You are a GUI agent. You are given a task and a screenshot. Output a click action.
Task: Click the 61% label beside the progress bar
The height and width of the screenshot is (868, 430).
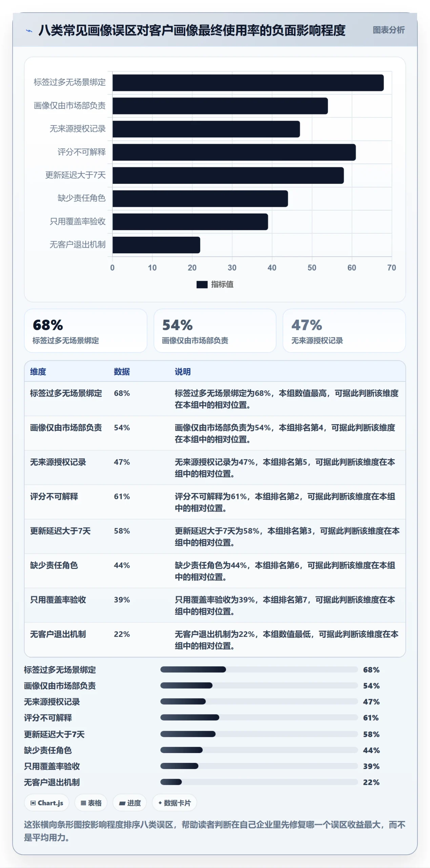(x=371, y=718)
